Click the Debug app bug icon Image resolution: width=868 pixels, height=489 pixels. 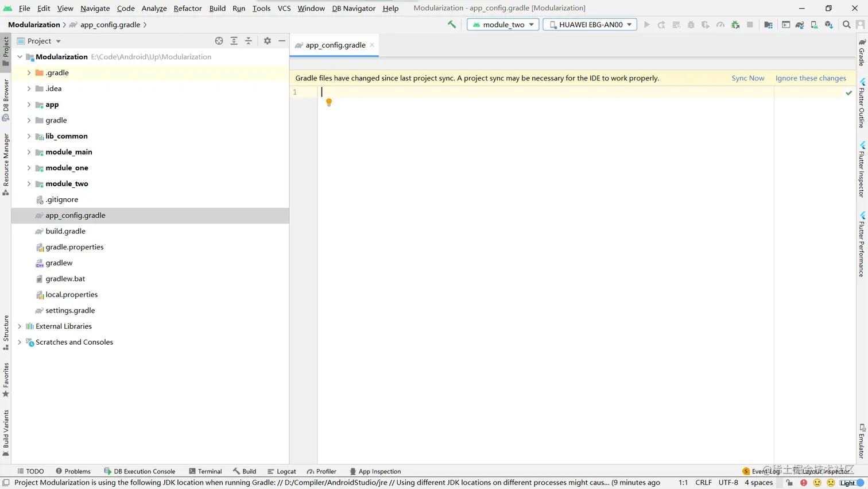pos(691,25)
